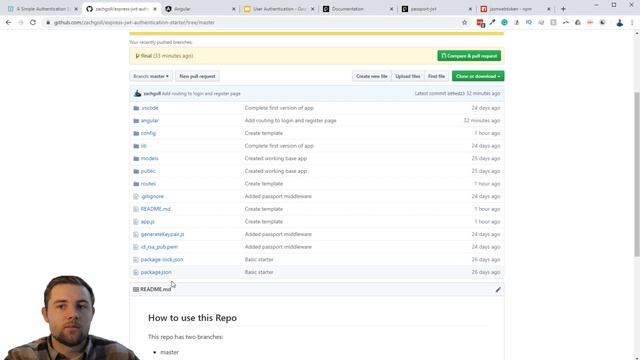Click the config folder icon

pos(136,133)
